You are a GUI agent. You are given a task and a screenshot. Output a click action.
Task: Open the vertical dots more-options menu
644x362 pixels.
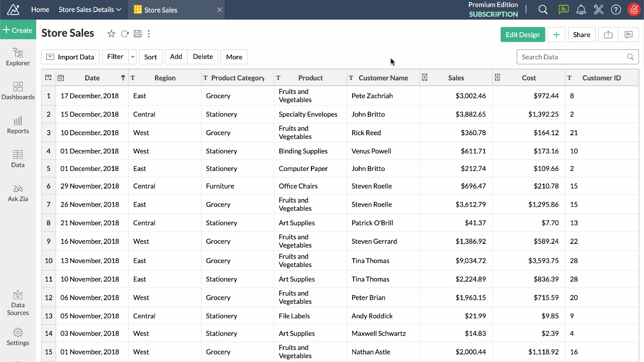pos(149,34)
